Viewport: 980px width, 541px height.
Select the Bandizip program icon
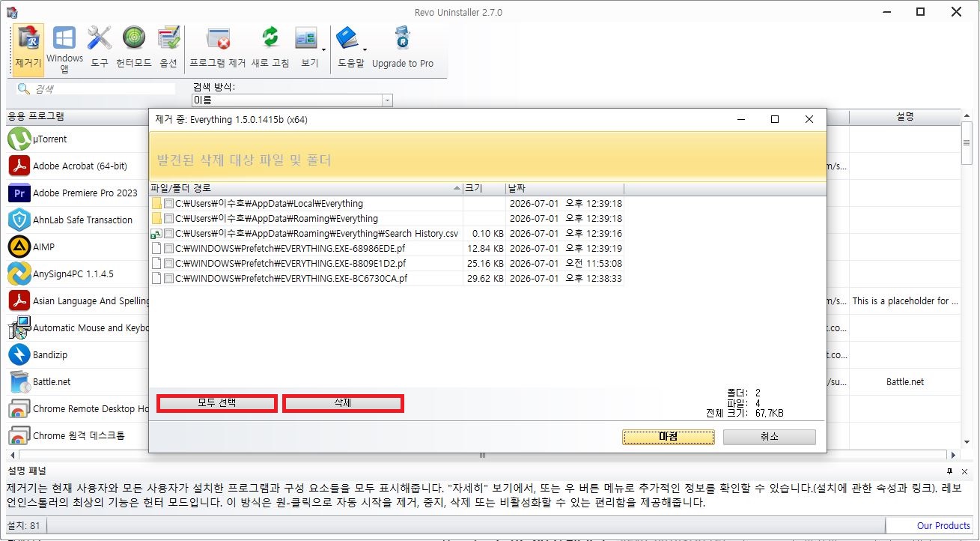point(19,355)
